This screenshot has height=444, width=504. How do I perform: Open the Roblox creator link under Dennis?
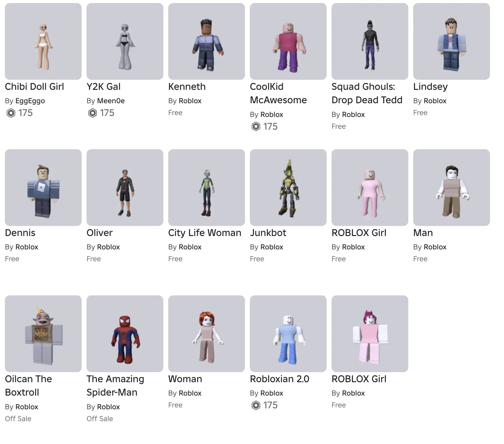pos(27,247)
